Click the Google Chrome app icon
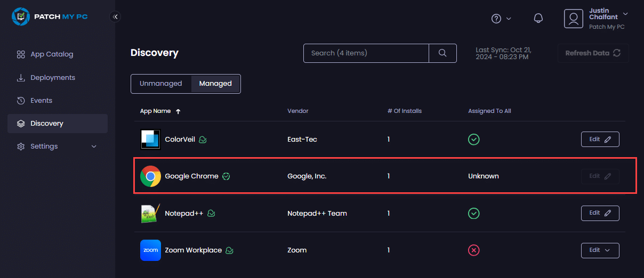 (151, 176)
